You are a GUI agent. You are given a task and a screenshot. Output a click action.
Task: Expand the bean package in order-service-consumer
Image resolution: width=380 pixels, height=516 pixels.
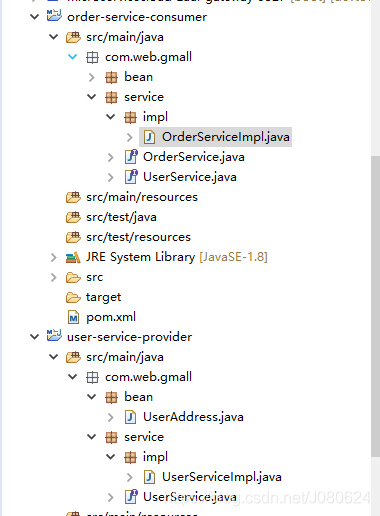[92, 77]
